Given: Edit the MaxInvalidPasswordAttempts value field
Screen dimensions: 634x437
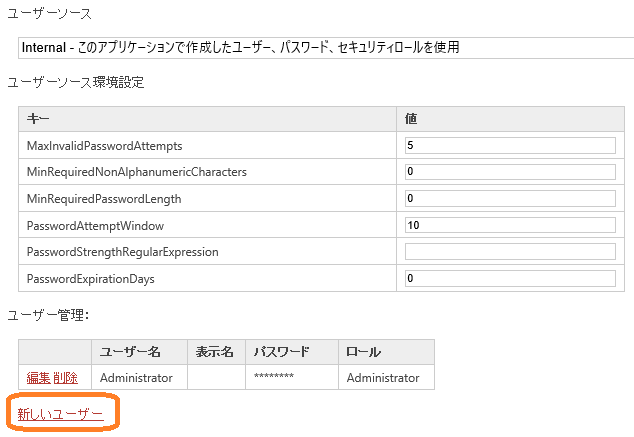Looking at the screenshot, I should (x=510, y=146).
